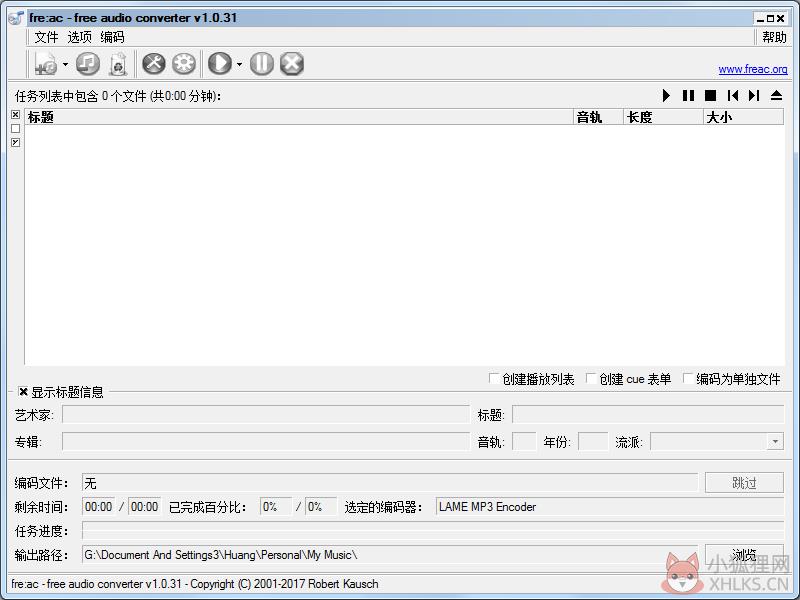The image size is (800, 600).
Task: Sort the joblist by 标题 column header
Action: tap(299, 117)
